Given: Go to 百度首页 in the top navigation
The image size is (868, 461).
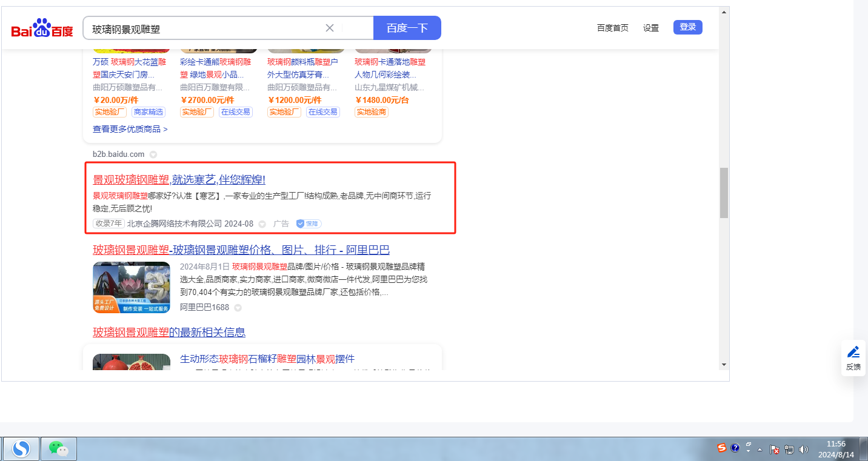Looking at the screenshot, I should click(x=612, y=28).
